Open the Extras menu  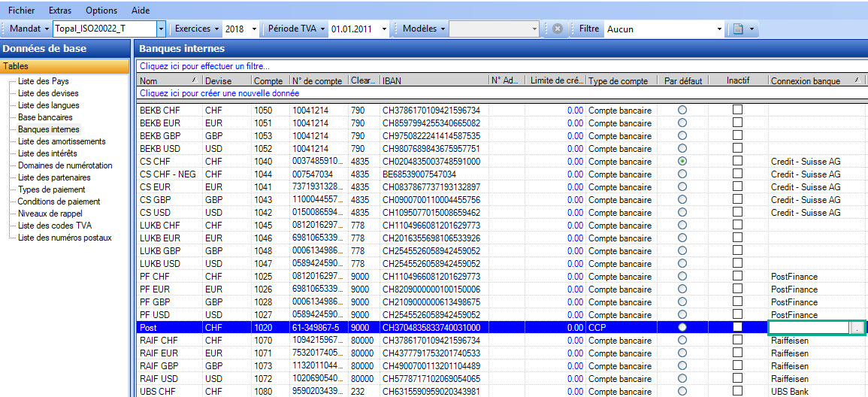(x=60, y=11)
